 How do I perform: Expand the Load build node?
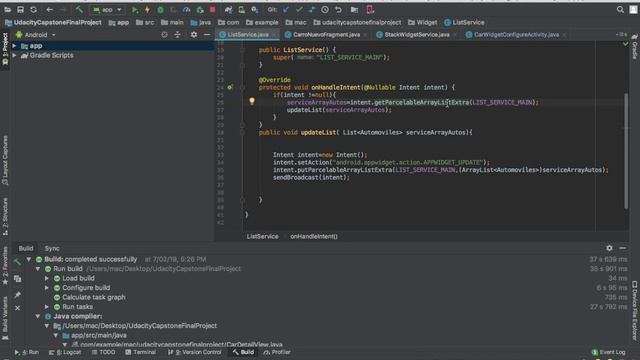coord(47,278)
